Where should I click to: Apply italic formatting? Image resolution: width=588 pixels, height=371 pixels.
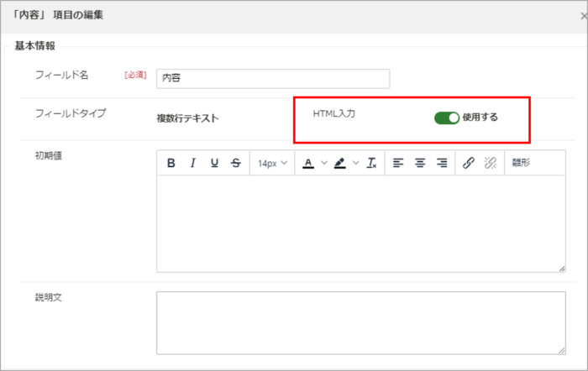pos(192,163)
